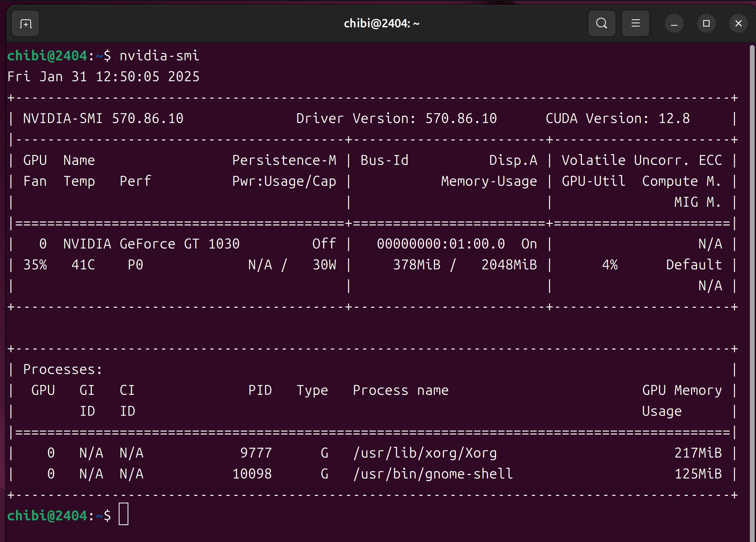Click the date line Fri Jan 31
756x542 pixels.
tap(103, 77)
